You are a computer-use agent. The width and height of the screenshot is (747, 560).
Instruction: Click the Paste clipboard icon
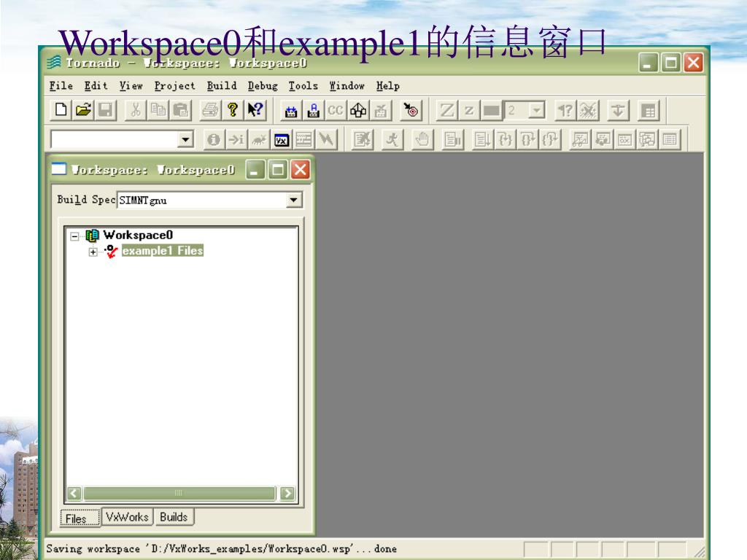pos(180,111)
